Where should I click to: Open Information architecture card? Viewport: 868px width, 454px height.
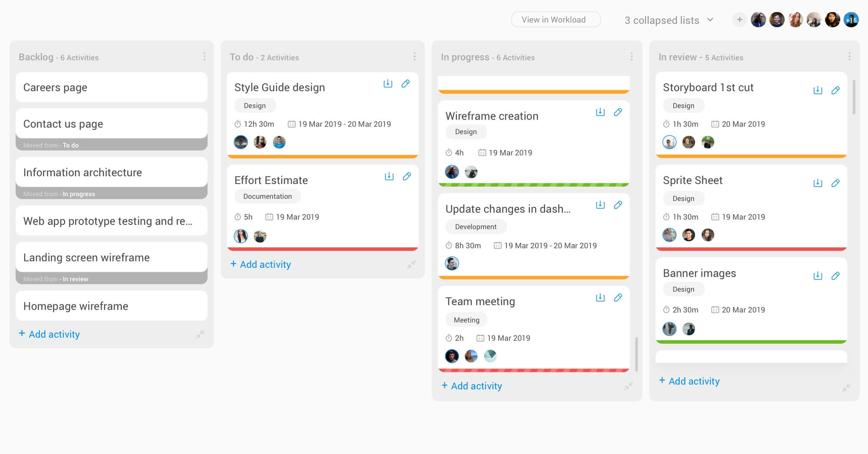pyautogui.click(x=112, y=172)
